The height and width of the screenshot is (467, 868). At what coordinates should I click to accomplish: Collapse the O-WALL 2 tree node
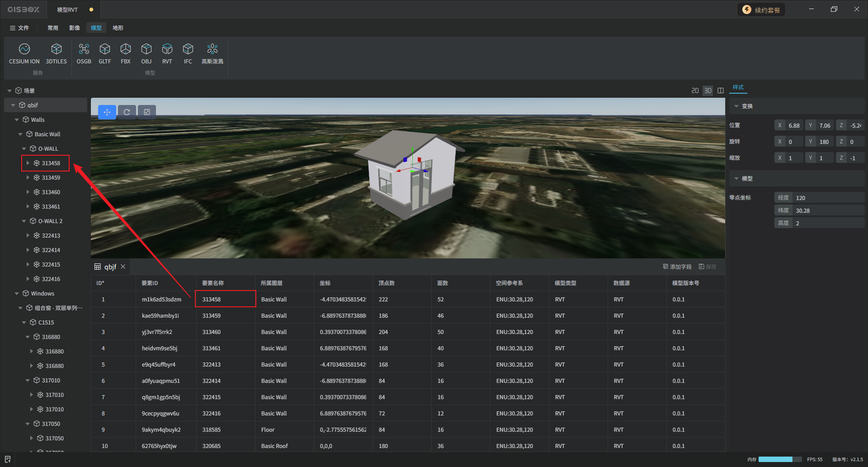click(24, 221)
